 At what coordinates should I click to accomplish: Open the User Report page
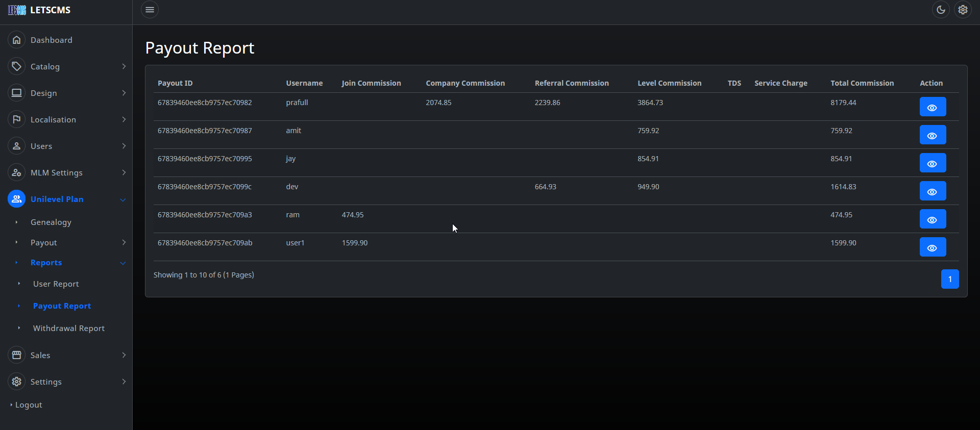[56, 284]
